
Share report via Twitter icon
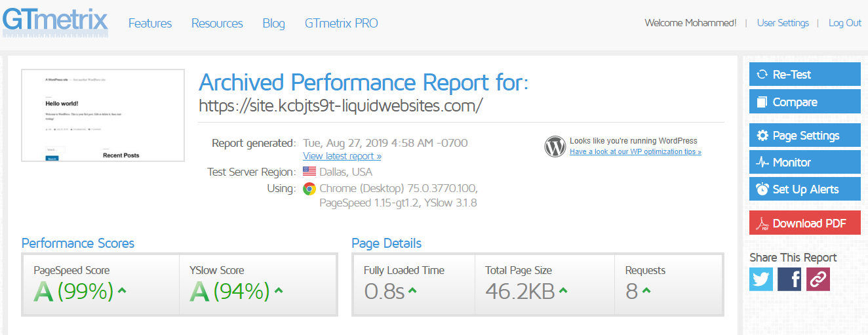coord(761,279)
